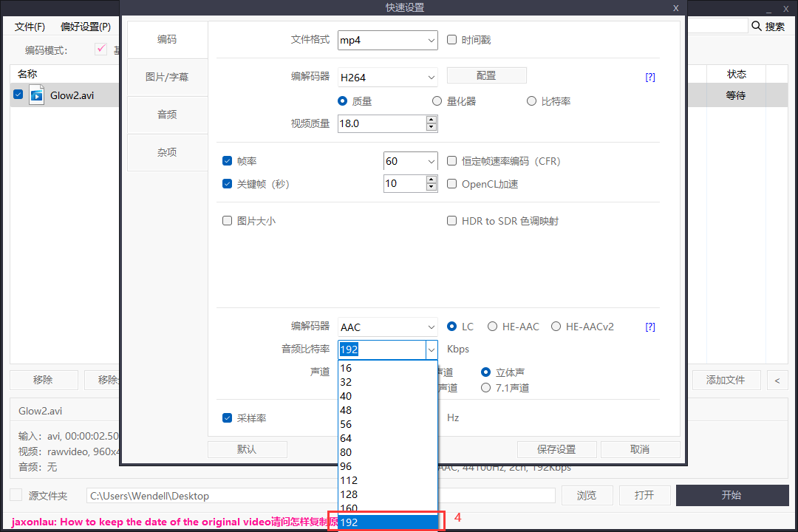Viewport: 798px width, 532px height.
Task: Decrease keyframe seconds with down stepper arrow
Action: coord(432,188)
